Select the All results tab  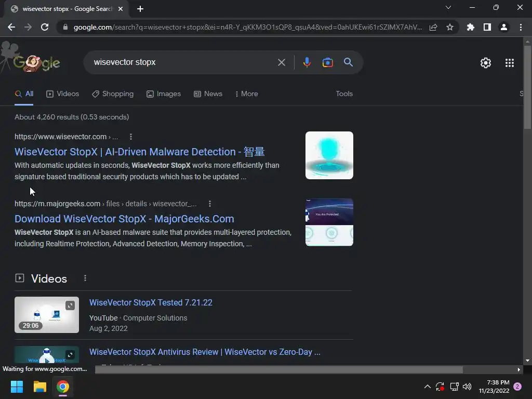[24, 94]
